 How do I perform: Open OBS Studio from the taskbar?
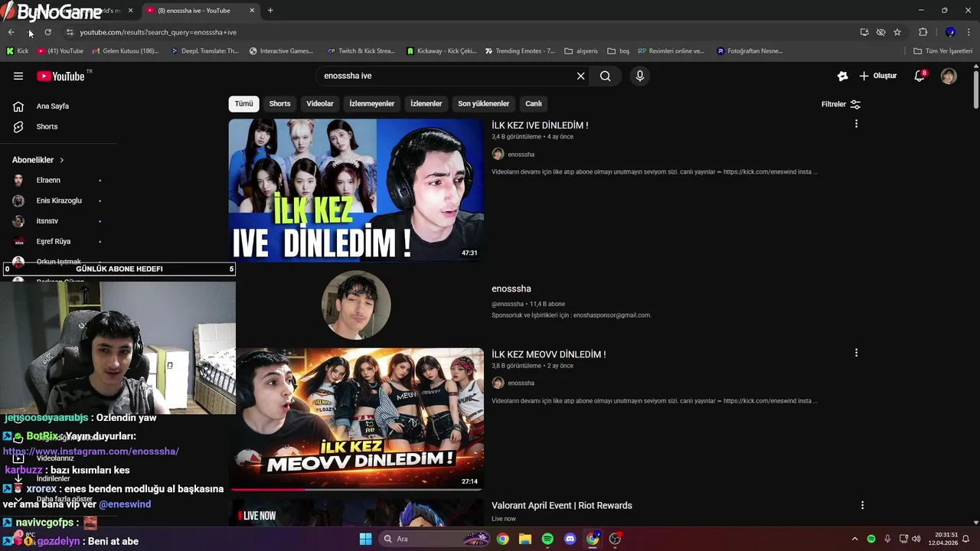615,539
